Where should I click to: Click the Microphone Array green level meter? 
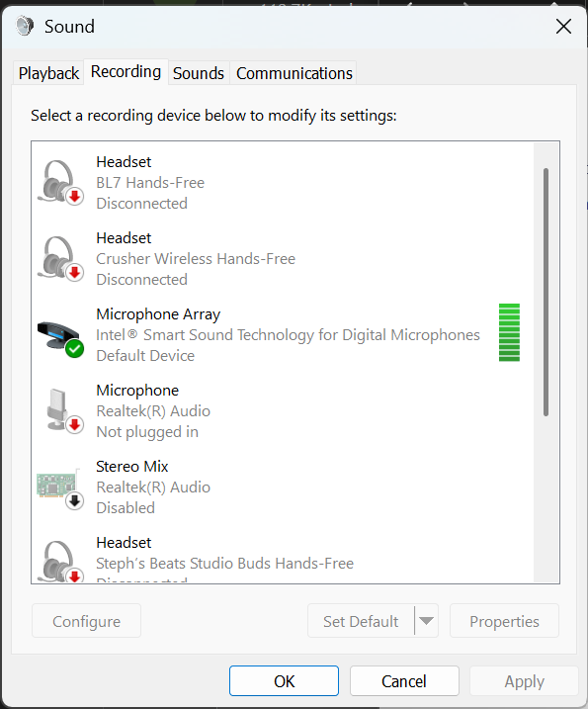tap(509, 332)
